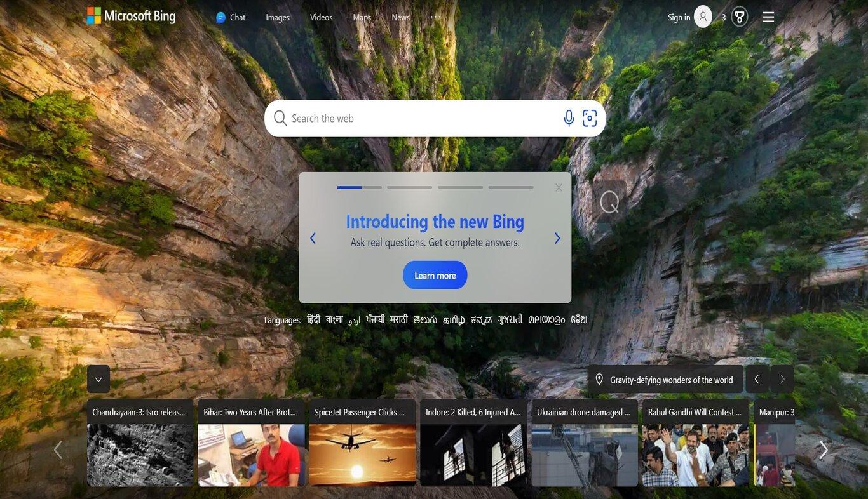Click the rewards points count 3
868x499 pixels.
click(724, 17)
